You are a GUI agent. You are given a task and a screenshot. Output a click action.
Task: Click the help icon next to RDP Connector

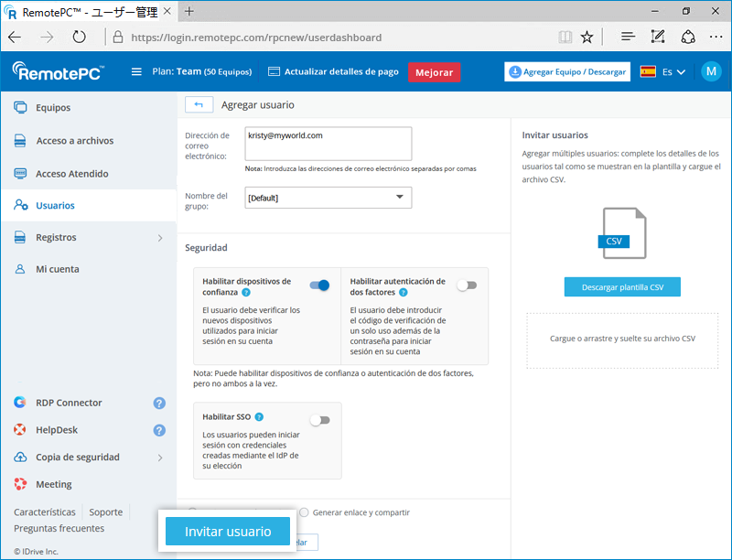(x=159, y=403)
